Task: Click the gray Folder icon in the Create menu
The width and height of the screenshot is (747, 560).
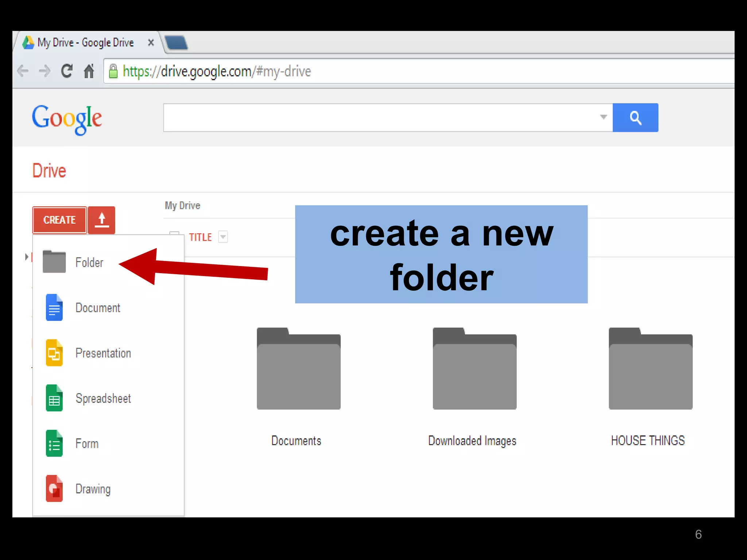Action: 54,261
